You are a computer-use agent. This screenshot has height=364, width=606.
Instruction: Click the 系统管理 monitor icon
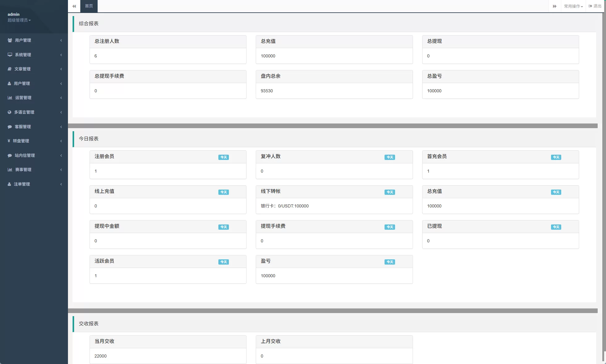(10, 55)
